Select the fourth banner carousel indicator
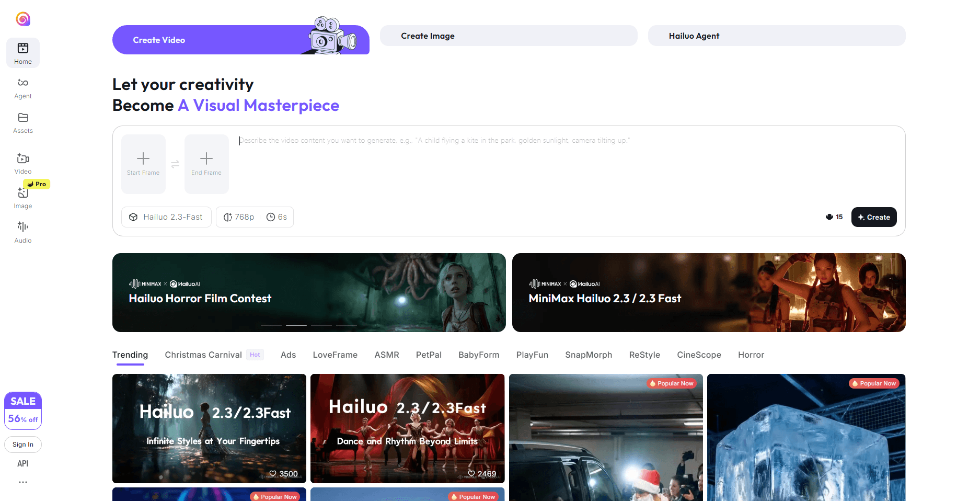The height and width of the screenshot is (501, 980). (x=347, y=325)
